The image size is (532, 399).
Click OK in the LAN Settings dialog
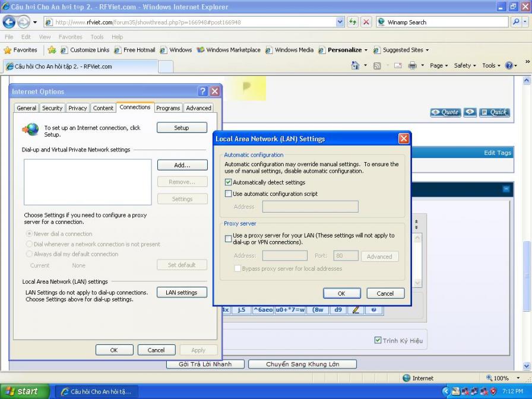point(341,293)
